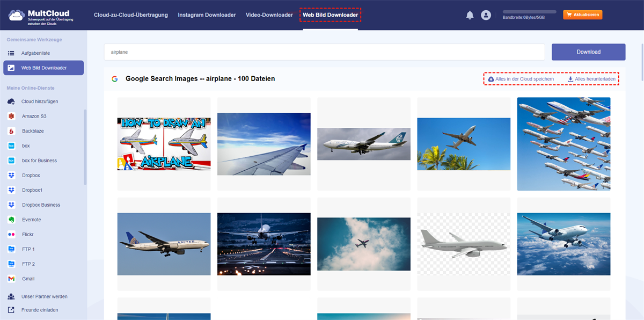Click the Meine Online-Dienste heading
The height and width of the screenshot is (320, 644).
(x=31, y=88)
